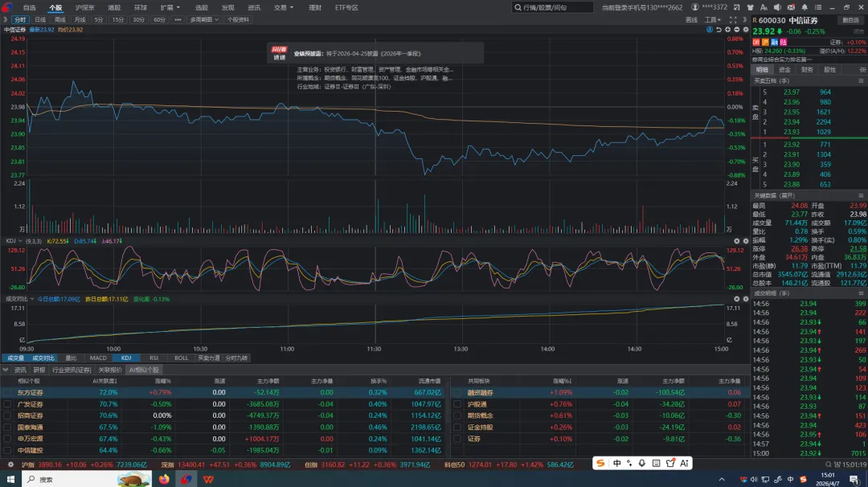Tick the checkbox for 中信建投
The image size is (868, 487).
coord(8,451)
